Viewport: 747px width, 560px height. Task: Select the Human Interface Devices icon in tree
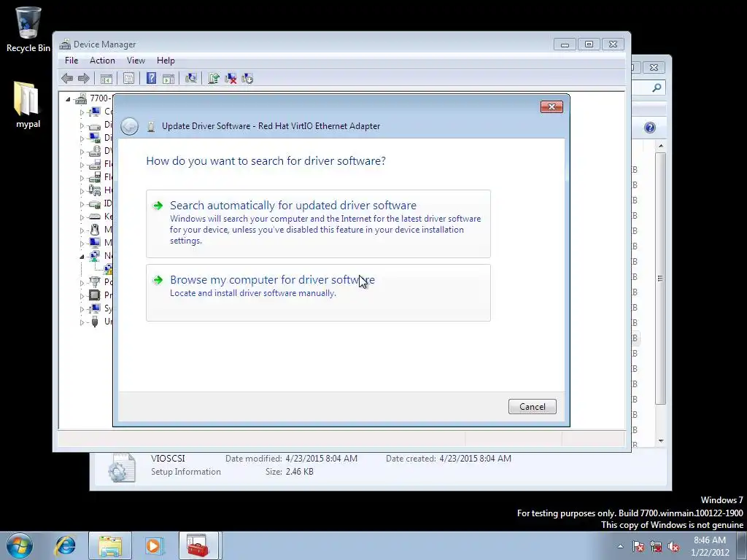(95, 190)
